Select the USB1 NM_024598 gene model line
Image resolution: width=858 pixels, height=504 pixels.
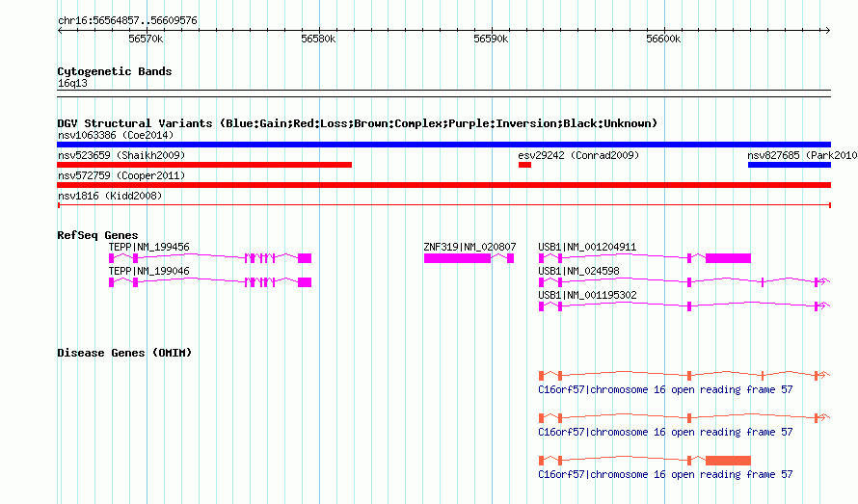pos(684,282)
